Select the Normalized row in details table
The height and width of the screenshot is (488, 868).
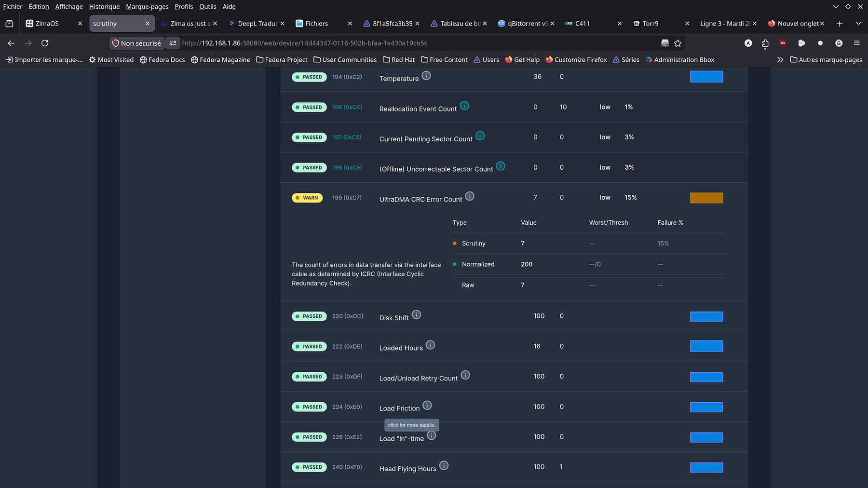point(589,264)
